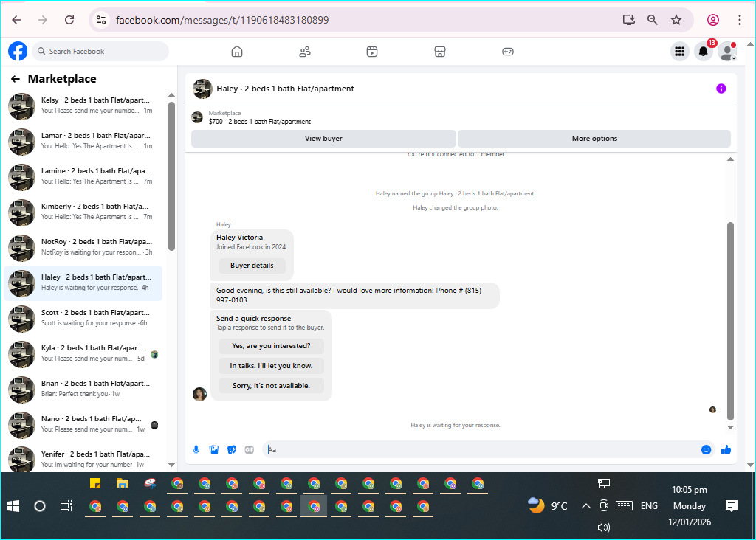Open the Friends icon in top navigation
Screen dimensions: 756x540
coord(305,52)
